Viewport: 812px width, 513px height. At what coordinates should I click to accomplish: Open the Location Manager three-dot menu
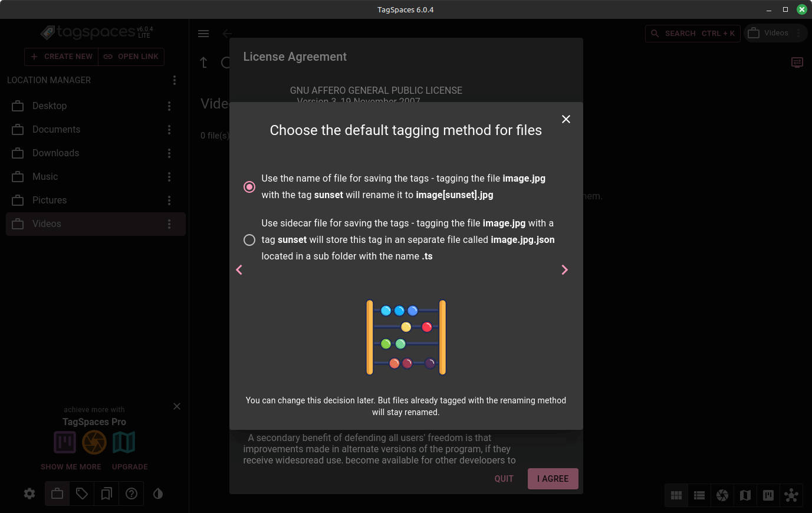[174, 80]
